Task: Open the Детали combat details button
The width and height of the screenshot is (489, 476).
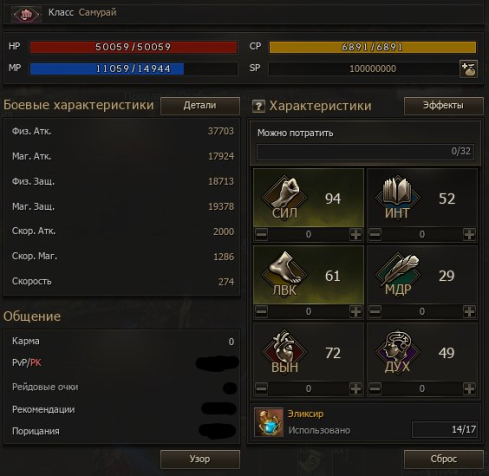Action: 200,106
